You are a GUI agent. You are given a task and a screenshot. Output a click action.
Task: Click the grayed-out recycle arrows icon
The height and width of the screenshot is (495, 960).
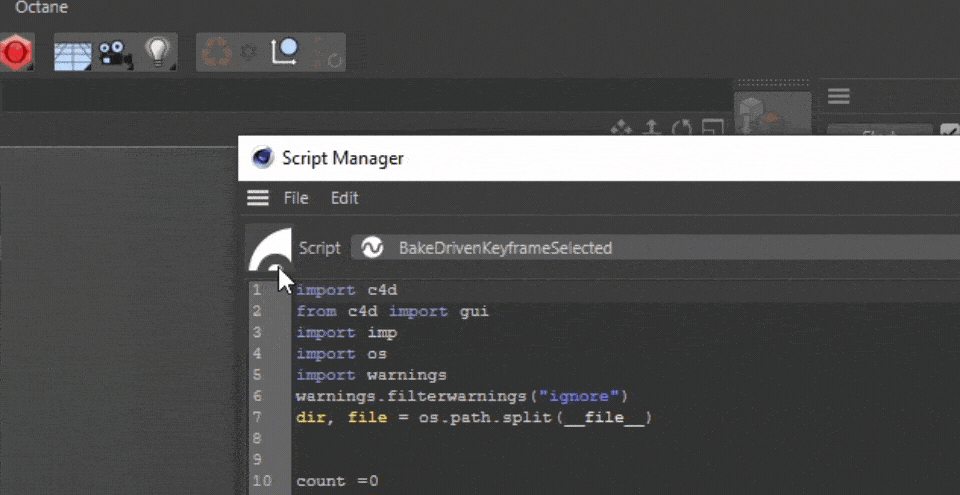pyautogui.click(x=217, y=52)
